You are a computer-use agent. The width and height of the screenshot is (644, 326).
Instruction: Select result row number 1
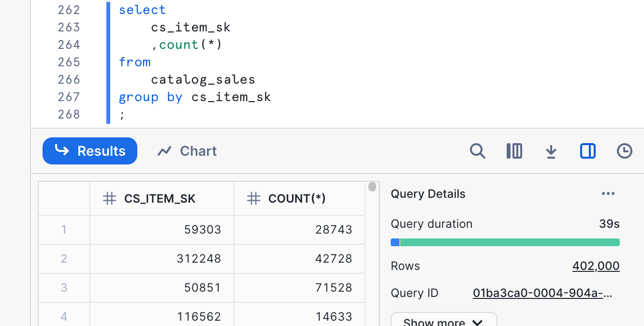tap(64, 230)
